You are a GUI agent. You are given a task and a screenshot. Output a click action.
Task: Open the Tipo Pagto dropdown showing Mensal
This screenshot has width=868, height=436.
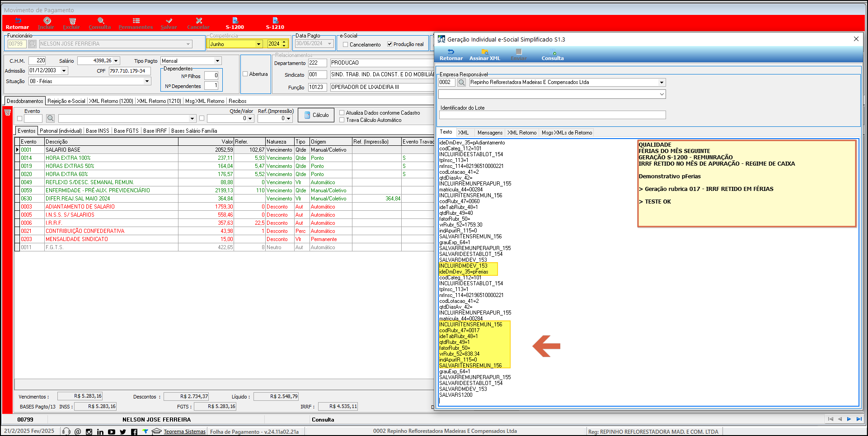click(217, 61)
